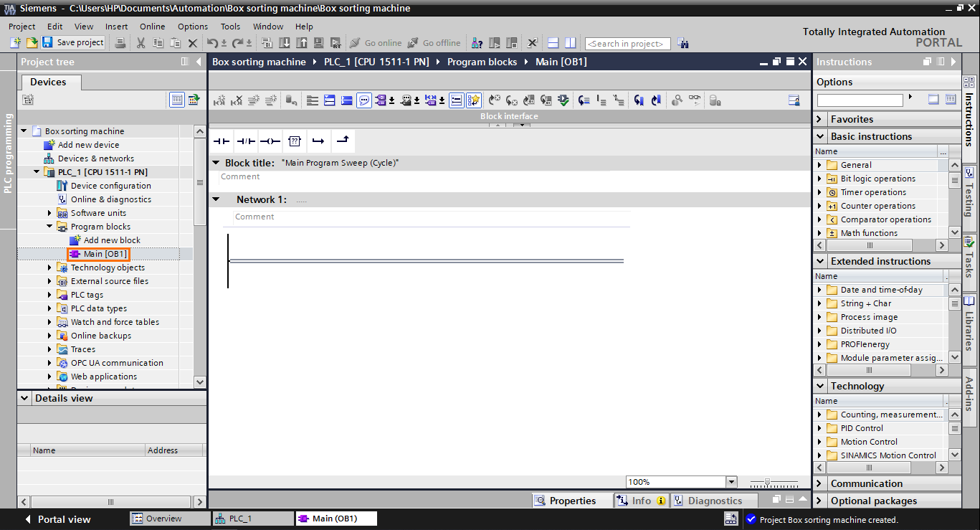
Task: Collapse the Network 1 section
Action: coord(216,199)
